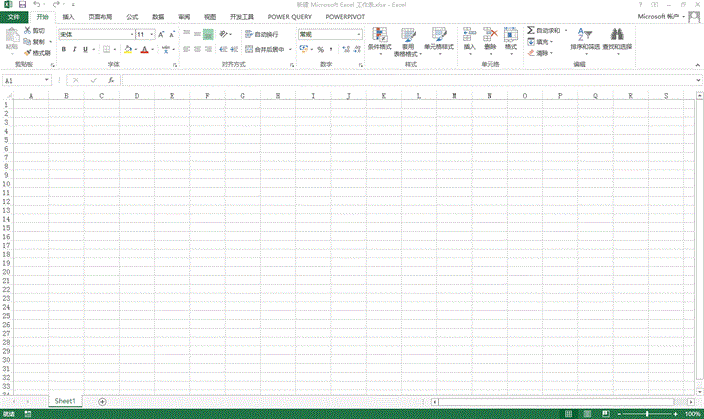The width and height of the screenshot is (704, 419).
Task: Add a new sheet with plus button
Action: pyautogui.click(x=102, y=401)
